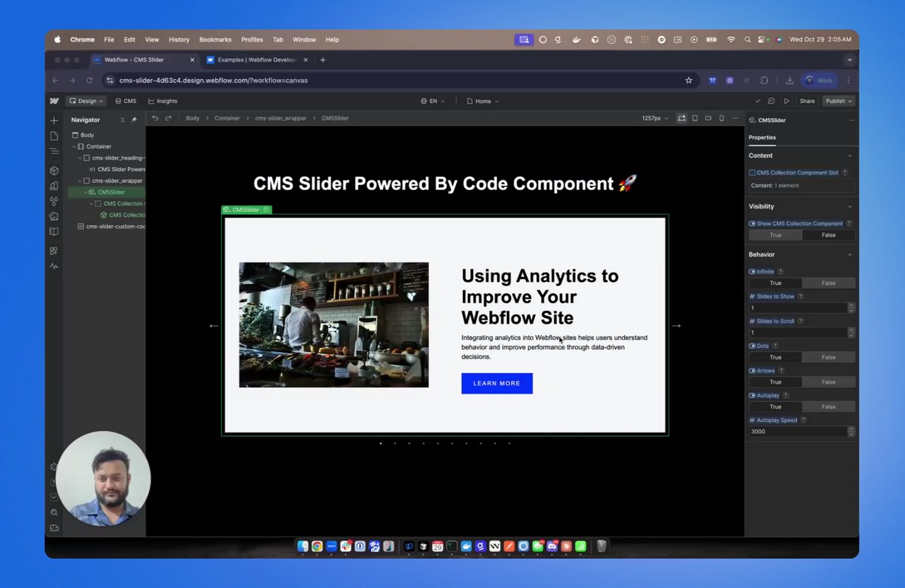Open the Insights tab in top bar
The width and height of the screenshot is (905, 588).
click(163, 101)
